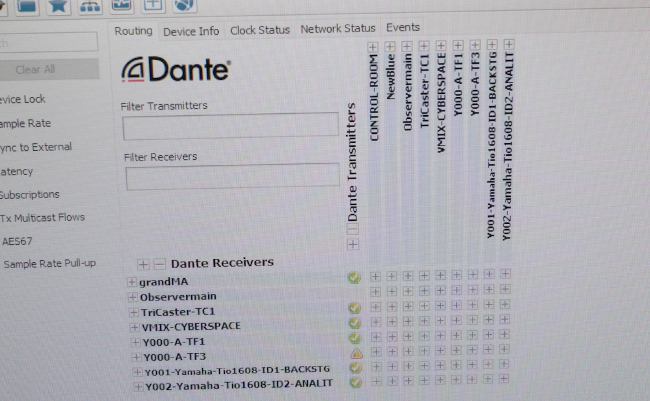Select the Device Lock filter
Screen dimensions: 650x401
(22, 99)
